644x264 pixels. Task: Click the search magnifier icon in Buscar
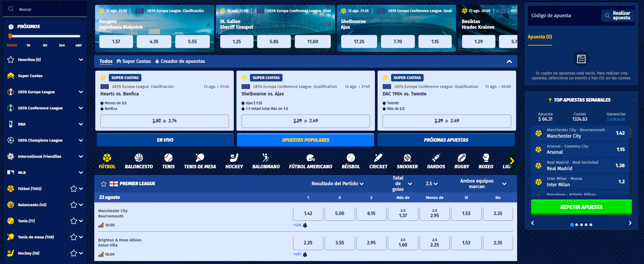point(11,9)
